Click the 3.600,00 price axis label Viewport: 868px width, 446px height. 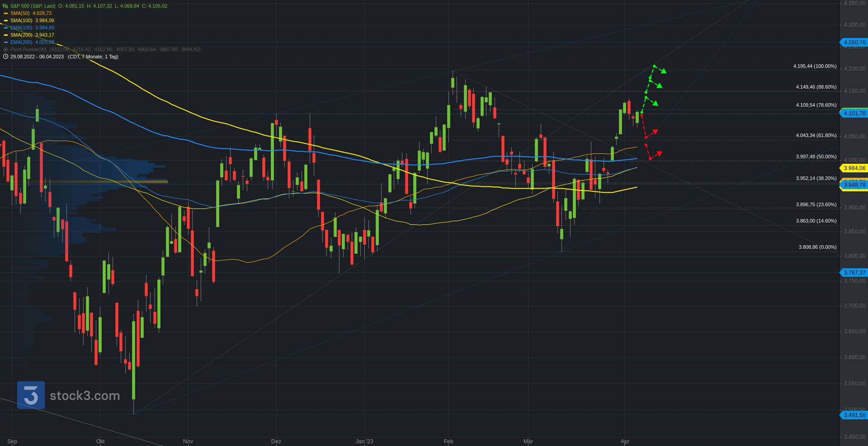tap(854, 357)
